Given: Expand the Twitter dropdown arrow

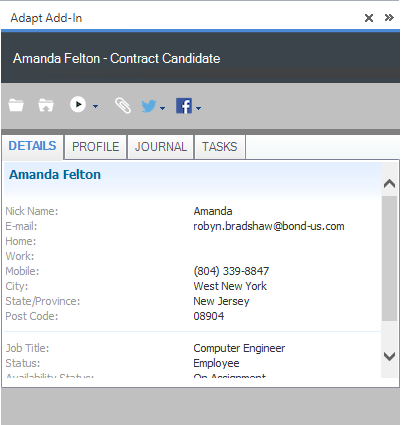Looking at the screenshot, I should tap(162, 108).
